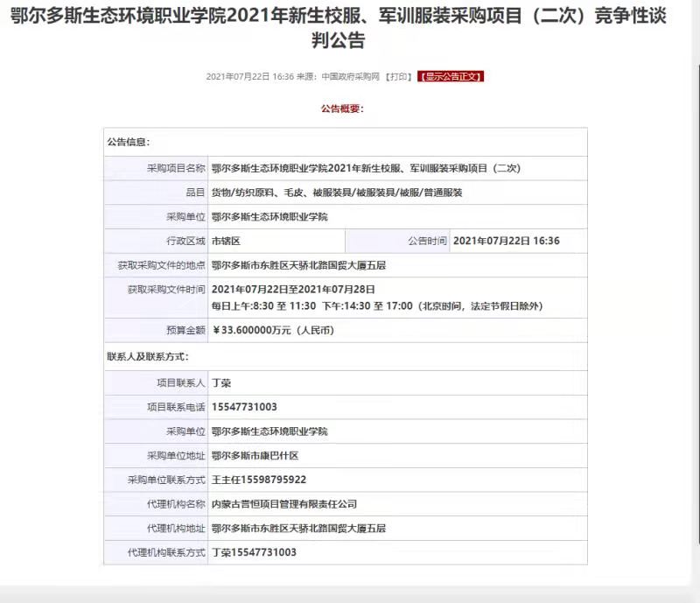Click the 打印 print link
The image size is (700, 603).
pyautogui.click(x=399, y=77)
